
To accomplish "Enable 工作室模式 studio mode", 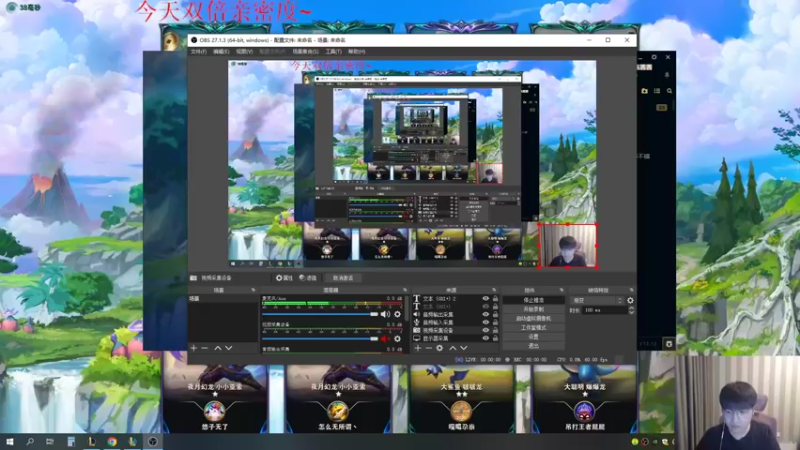I will click(x=534, y=328).
